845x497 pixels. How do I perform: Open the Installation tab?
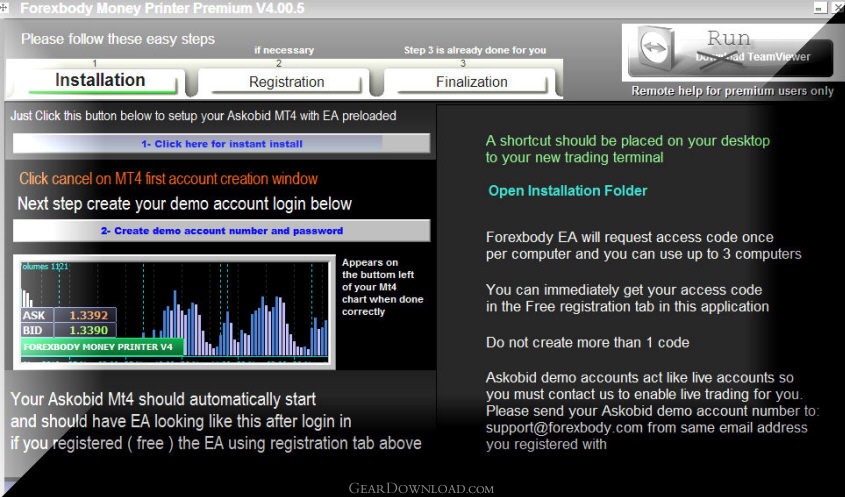tap(100, 80)
